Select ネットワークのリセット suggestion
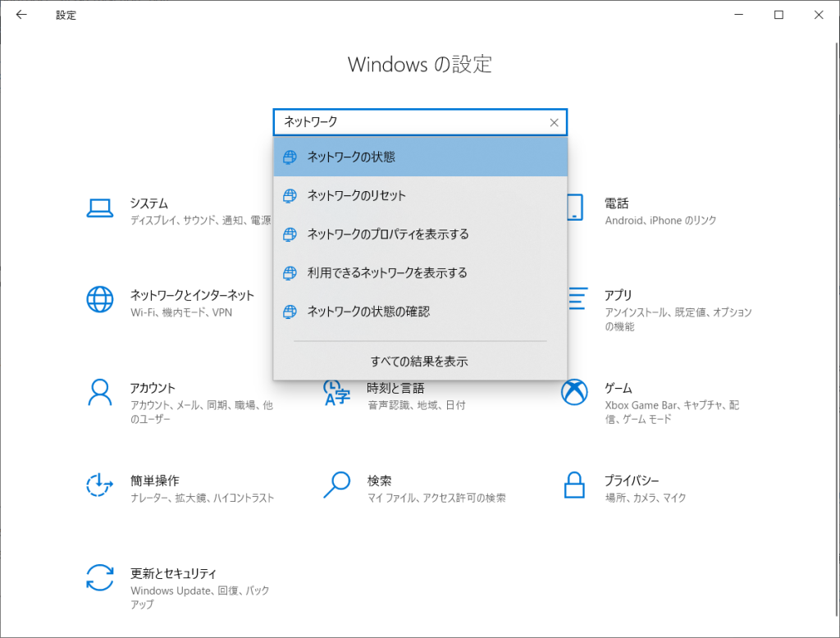Screen dimensions: 840x638 [420, 195]
